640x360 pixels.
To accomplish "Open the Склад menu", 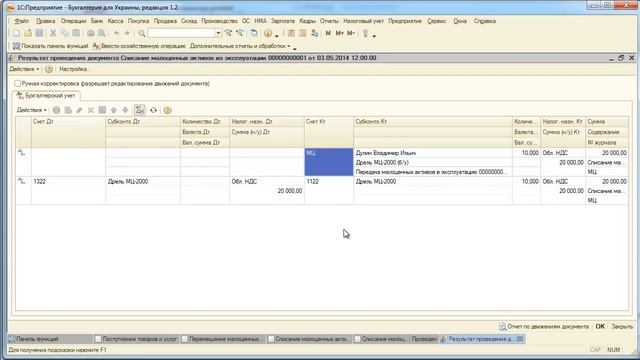I will pyautogui.click(x=189, y=21).
